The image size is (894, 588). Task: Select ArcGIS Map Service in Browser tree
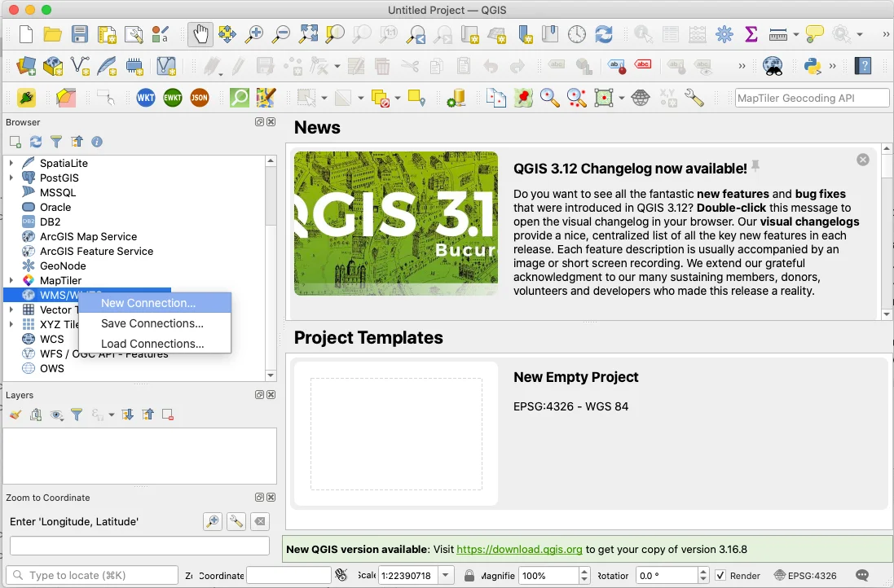pos(88,236)
